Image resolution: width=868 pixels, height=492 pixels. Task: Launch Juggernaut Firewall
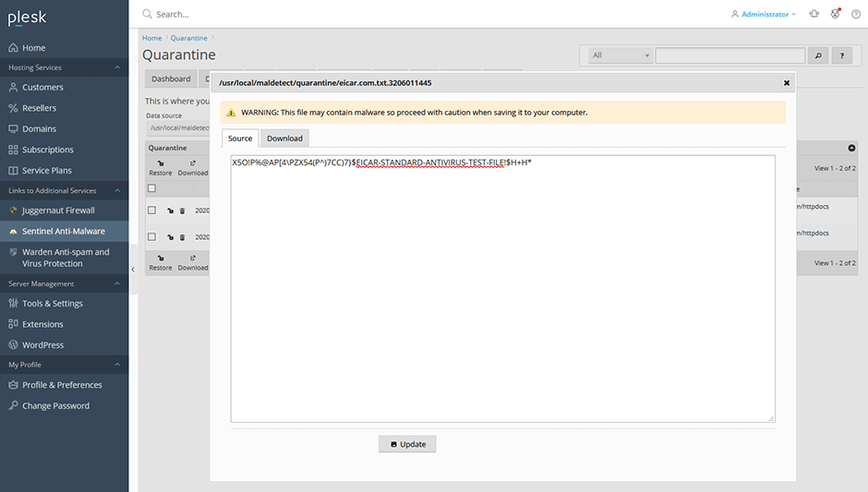(x=58, y=210)
